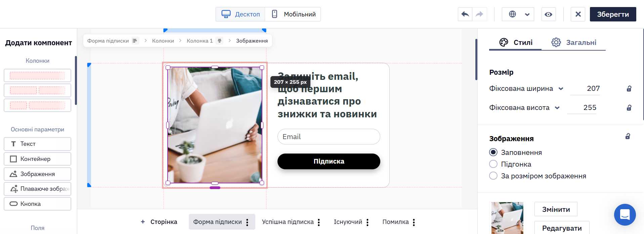644x234 pixels.
Task: Select Зображення breadcrumb item
Action: tap(252, 41)
